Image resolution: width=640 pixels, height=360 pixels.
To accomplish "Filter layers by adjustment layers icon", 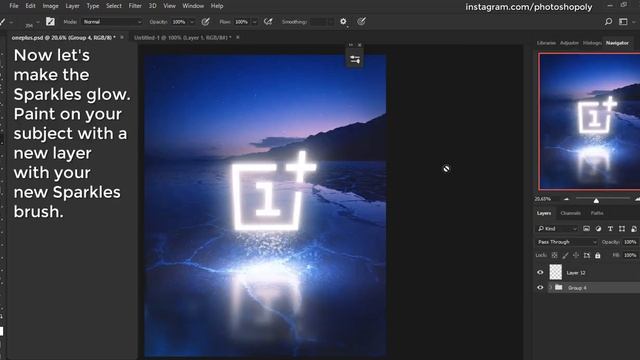I will point(598,229).
